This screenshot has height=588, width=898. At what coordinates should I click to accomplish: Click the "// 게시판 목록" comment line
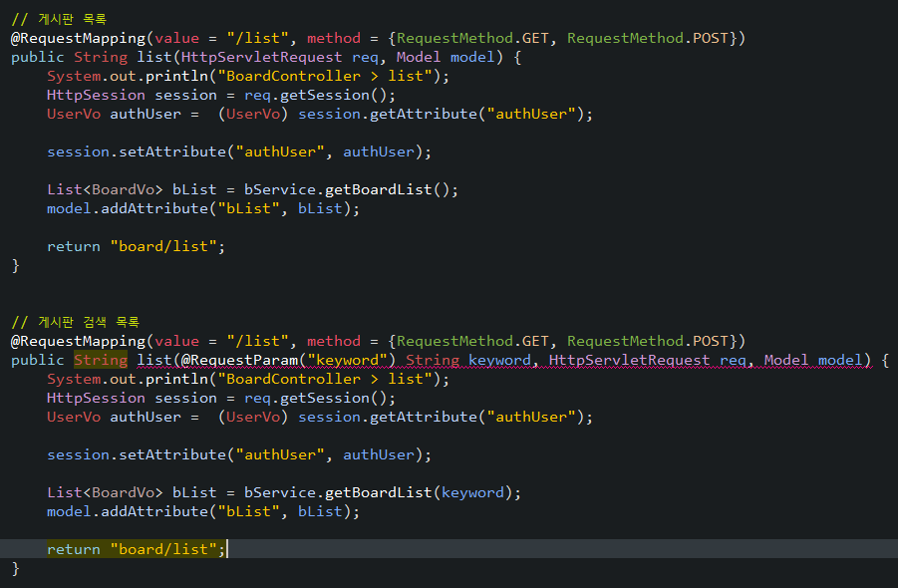(x=59, y=19)
